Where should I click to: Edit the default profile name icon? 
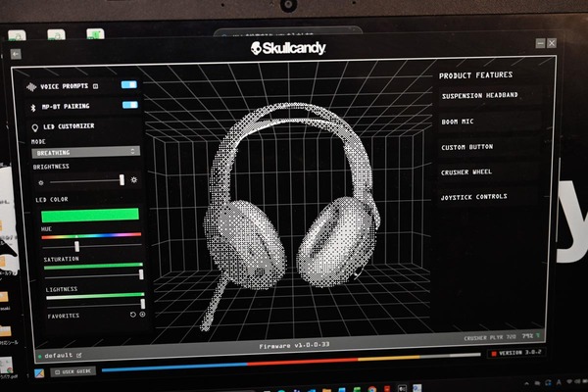pyautogui.click(x=79, y=355)
